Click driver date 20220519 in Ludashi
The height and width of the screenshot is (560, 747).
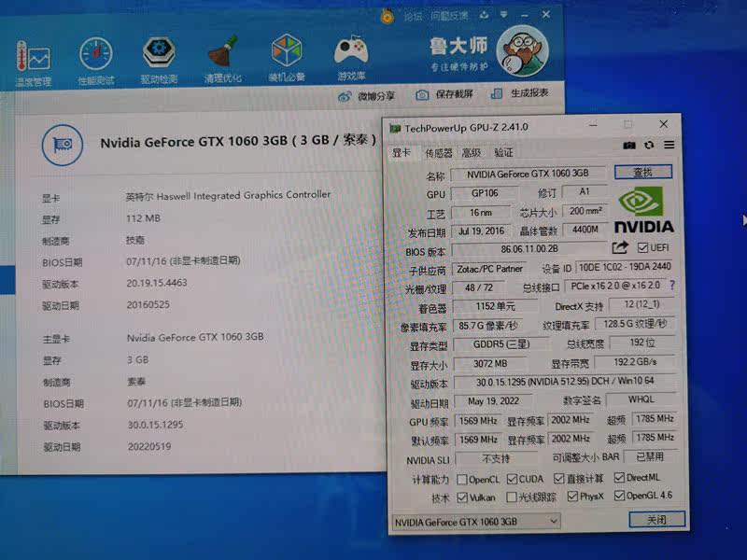149,447
